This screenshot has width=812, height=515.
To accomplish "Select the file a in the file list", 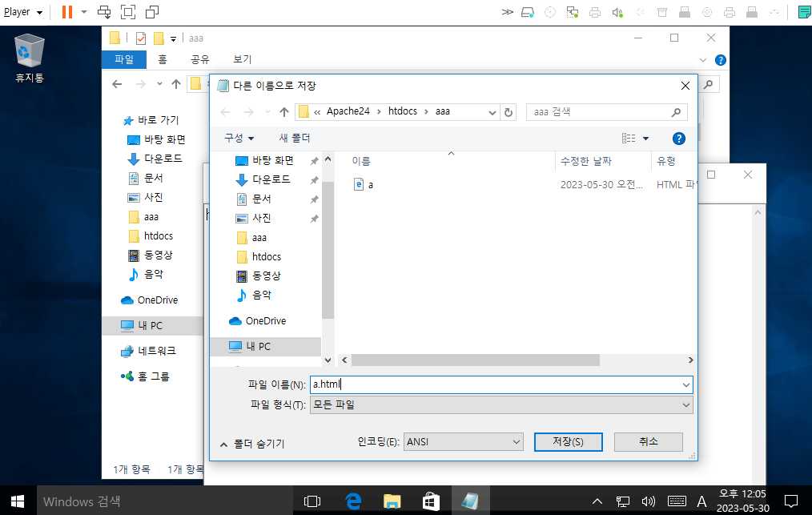I will 364,184.
